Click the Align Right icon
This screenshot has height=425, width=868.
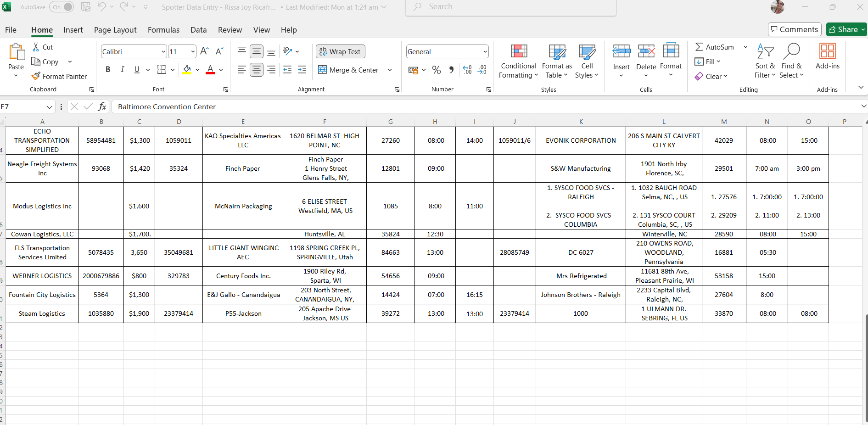[271, 69]
